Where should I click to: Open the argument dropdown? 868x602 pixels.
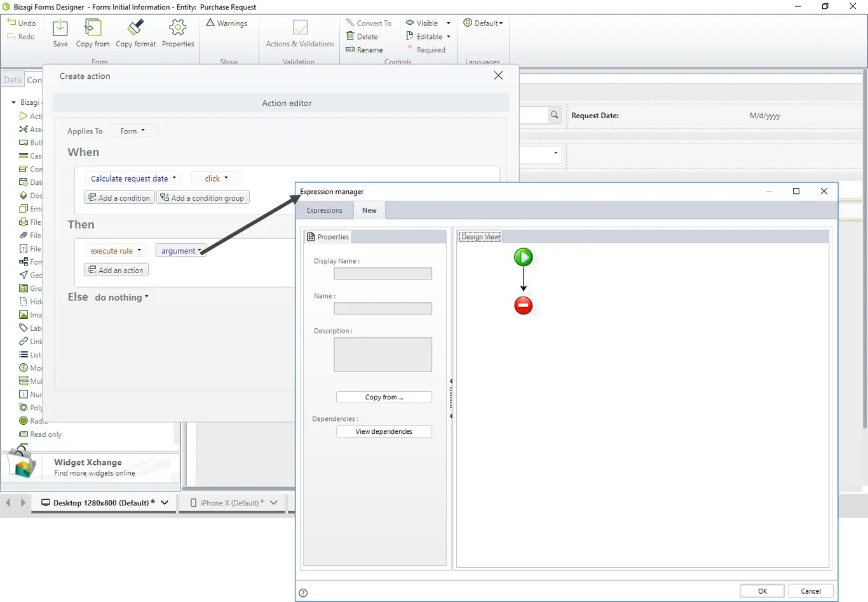[x=181, y=251]
